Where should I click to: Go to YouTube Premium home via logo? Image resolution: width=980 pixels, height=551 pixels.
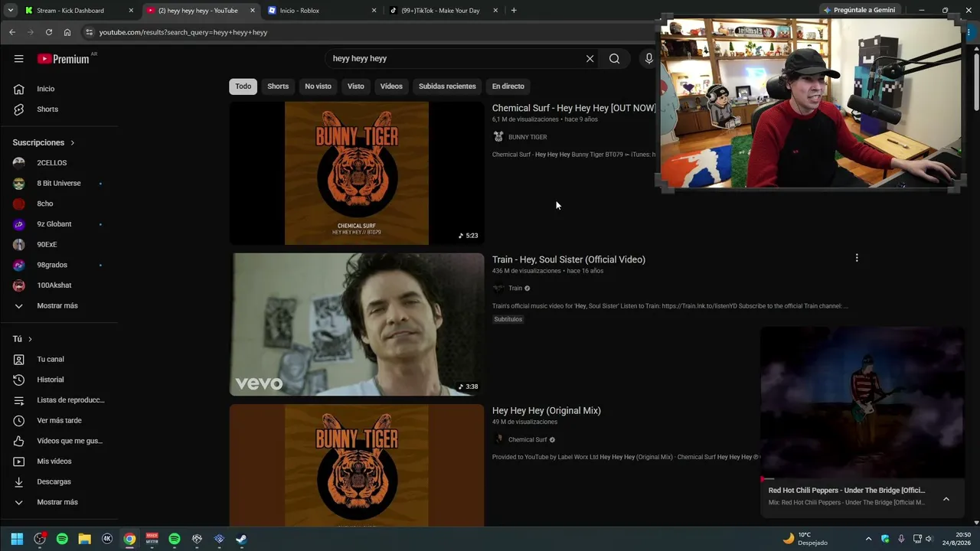(63, 59)
